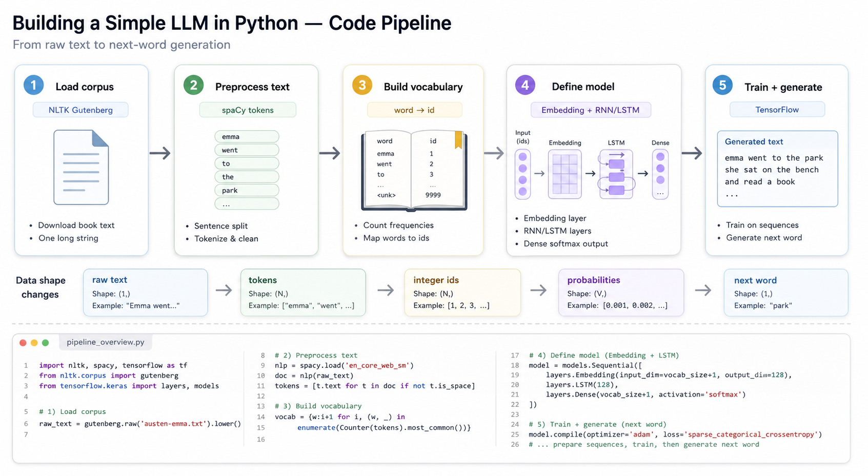Image resolution: width=868 pixels, height=476 pixels.
Task: Click the document icon in the Load corpus card
Action: coord(81,167)
